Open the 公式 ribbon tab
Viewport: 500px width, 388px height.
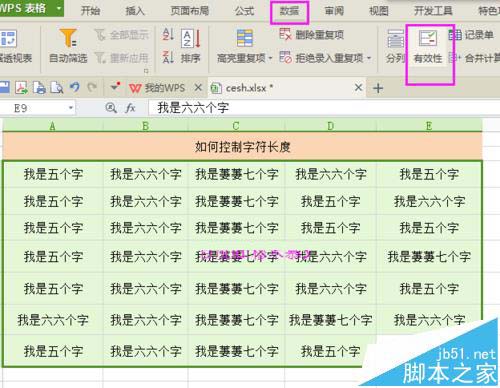coord(244,11)
